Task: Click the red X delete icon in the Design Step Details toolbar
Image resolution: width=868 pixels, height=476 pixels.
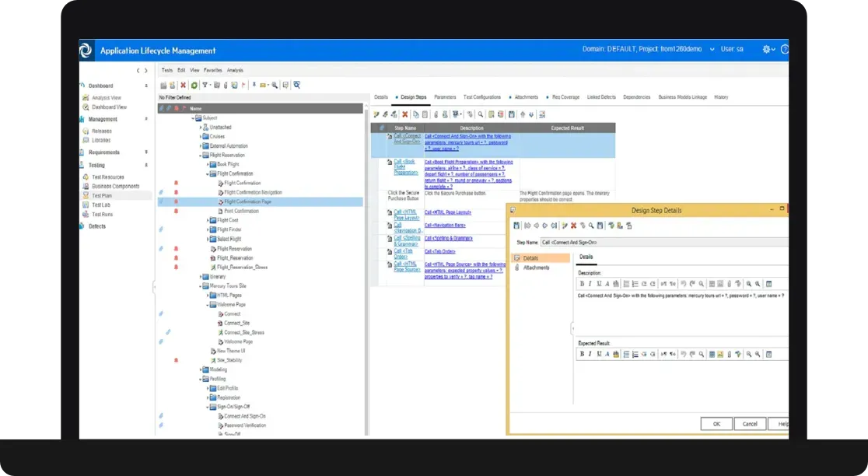Action: (x=573, y=226)
